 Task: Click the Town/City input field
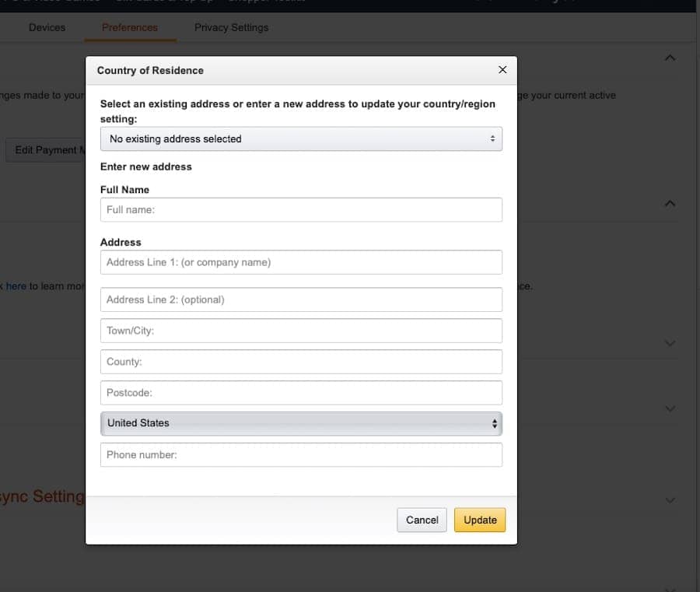point(301,331)
